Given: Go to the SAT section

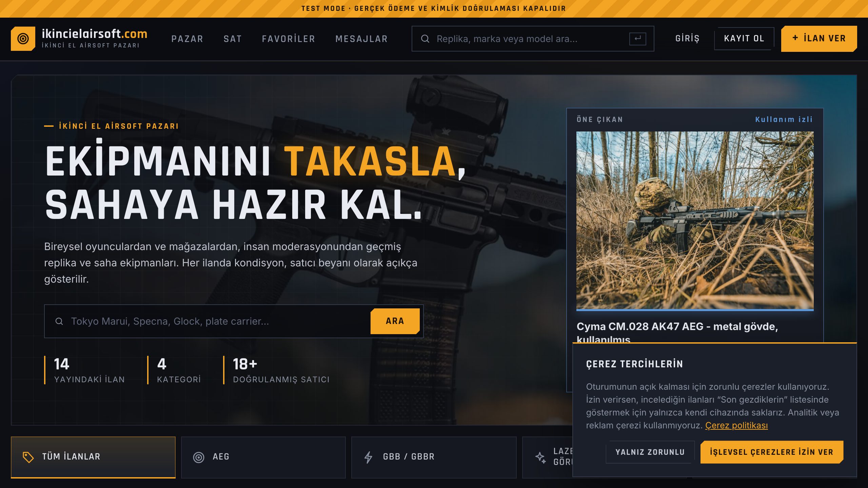Looking at the screenshot, I should [233, 39].
